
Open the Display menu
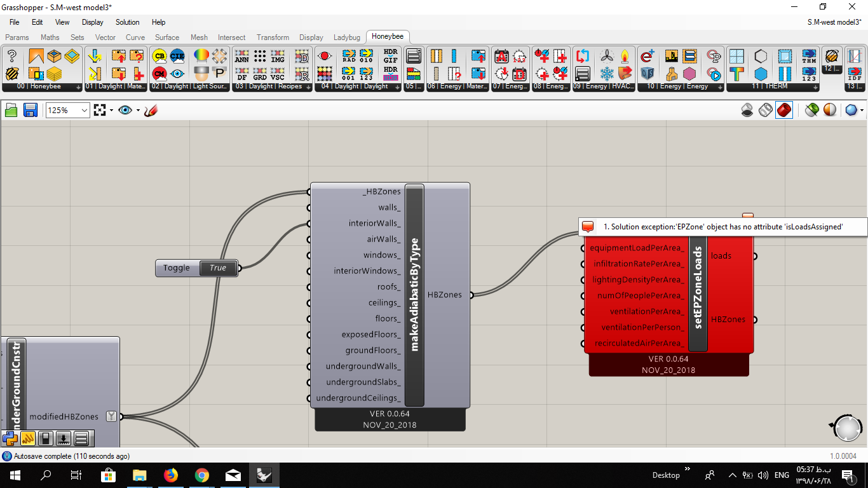[x=92, y=22]
